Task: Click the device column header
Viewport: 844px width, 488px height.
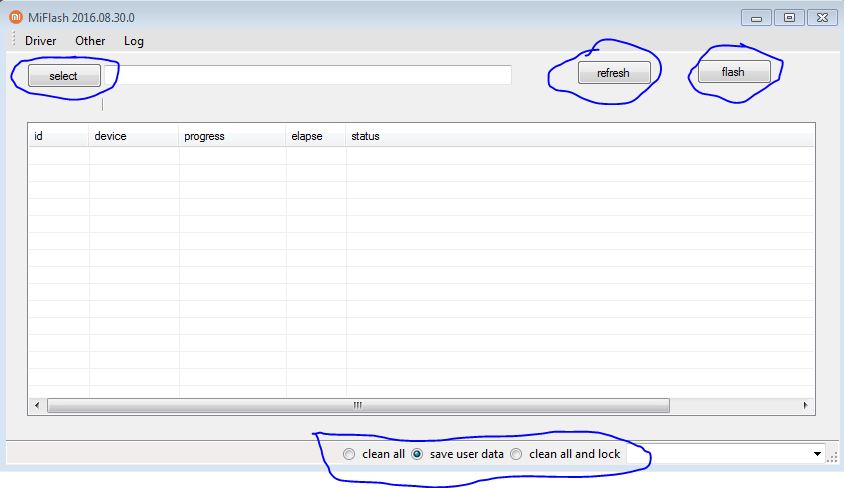Action: 133,136
